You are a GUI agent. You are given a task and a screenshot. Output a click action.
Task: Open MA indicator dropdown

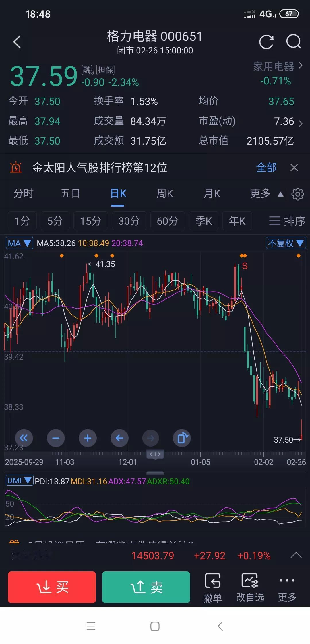tap(20, 243)
